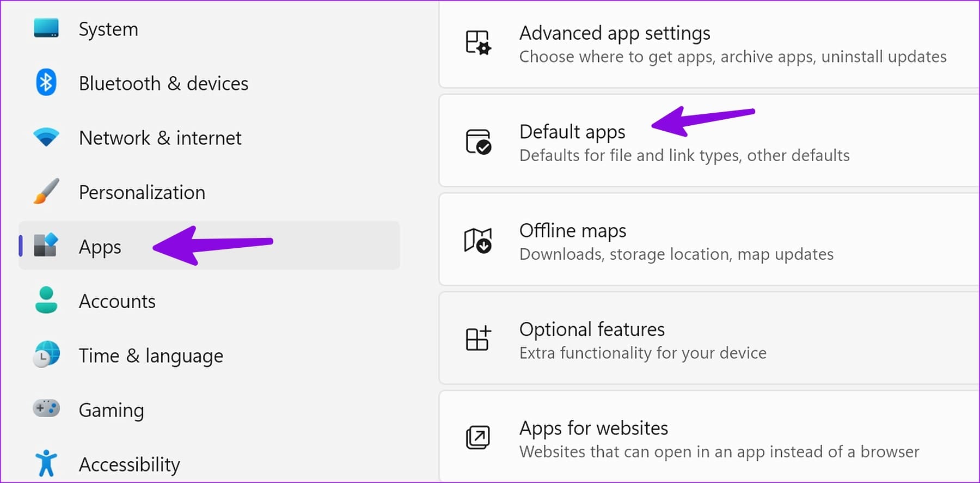Click the Personalization paintbrush icon

(x=46, y=192)
